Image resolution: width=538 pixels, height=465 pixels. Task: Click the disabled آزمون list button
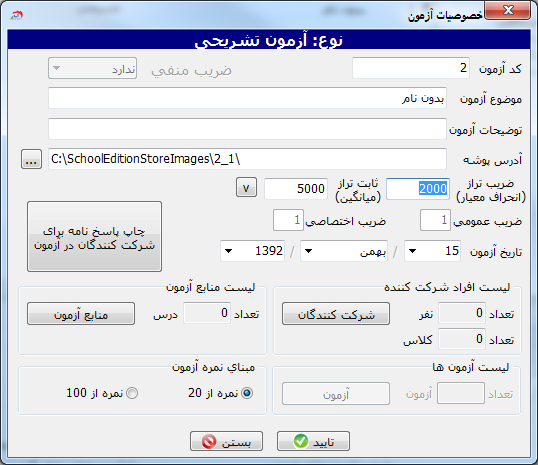336,394
